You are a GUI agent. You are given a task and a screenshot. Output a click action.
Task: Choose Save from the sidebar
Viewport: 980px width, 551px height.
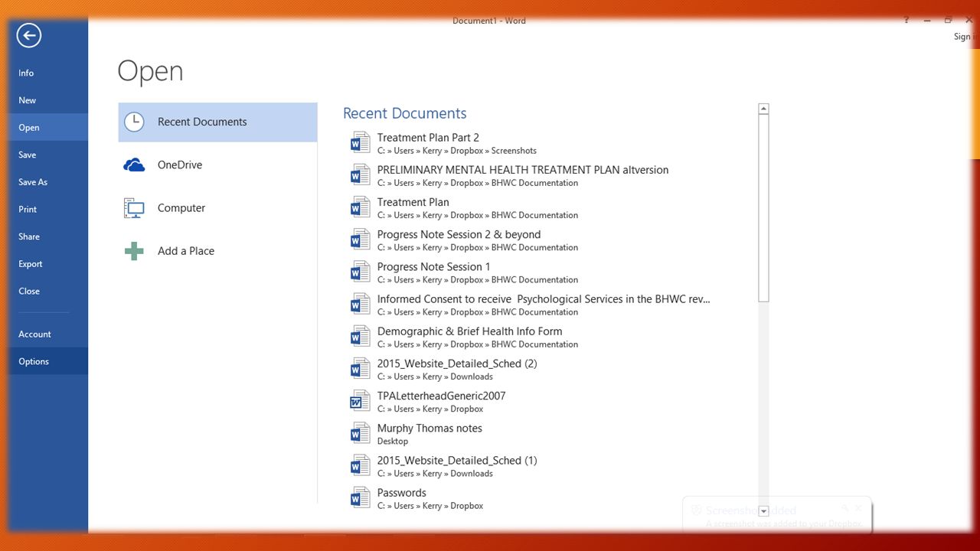click(x=48, y=155)
